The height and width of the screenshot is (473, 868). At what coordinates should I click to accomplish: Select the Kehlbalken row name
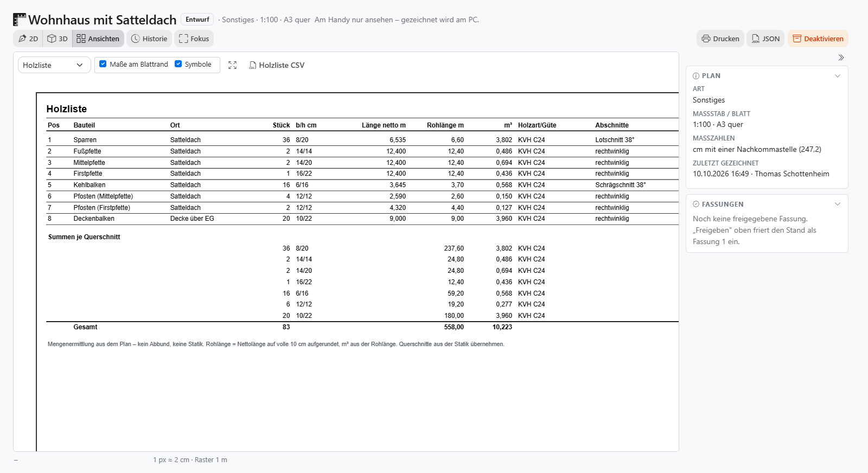click(x=90, y=185)
